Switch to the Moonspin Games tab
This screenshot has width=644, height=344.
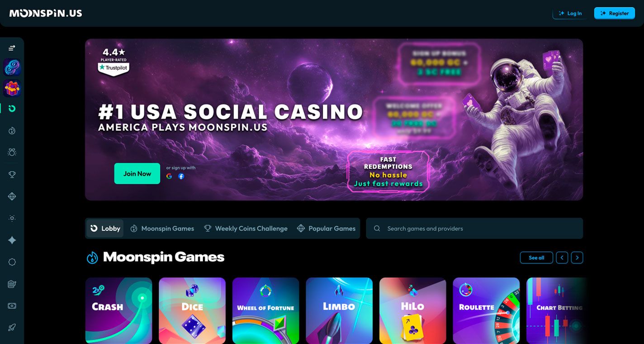tap(162, 229)
